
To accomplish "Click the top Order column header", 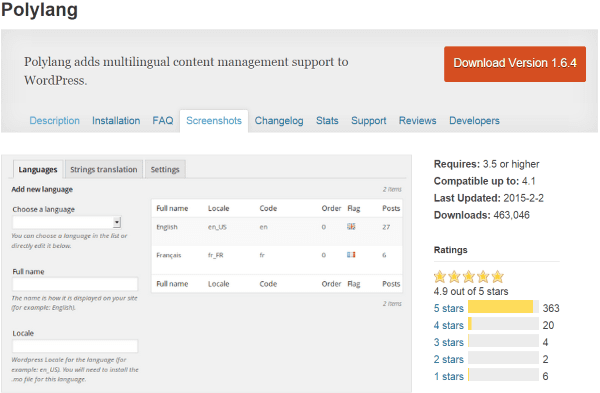I will pyautogui.click(x=331, y=208).
